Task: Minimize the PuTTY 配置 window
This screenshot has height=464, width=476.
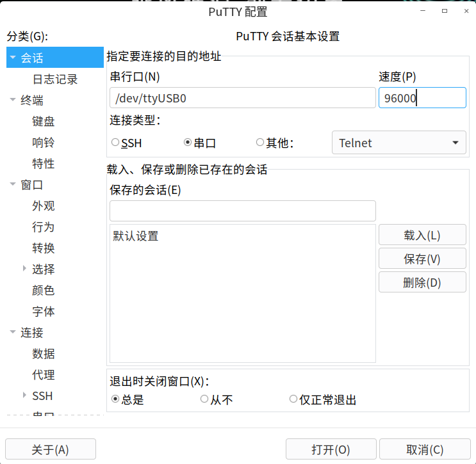Action: [423, 11]
